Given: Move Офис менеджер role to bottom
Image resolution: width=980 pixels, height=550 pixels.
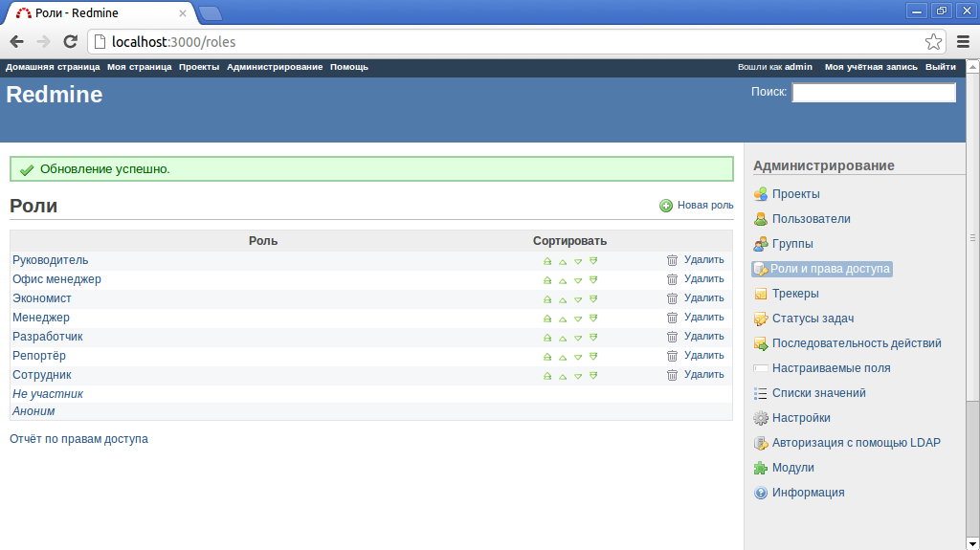Looking at the screenshot, I should [x=593, y=280].
